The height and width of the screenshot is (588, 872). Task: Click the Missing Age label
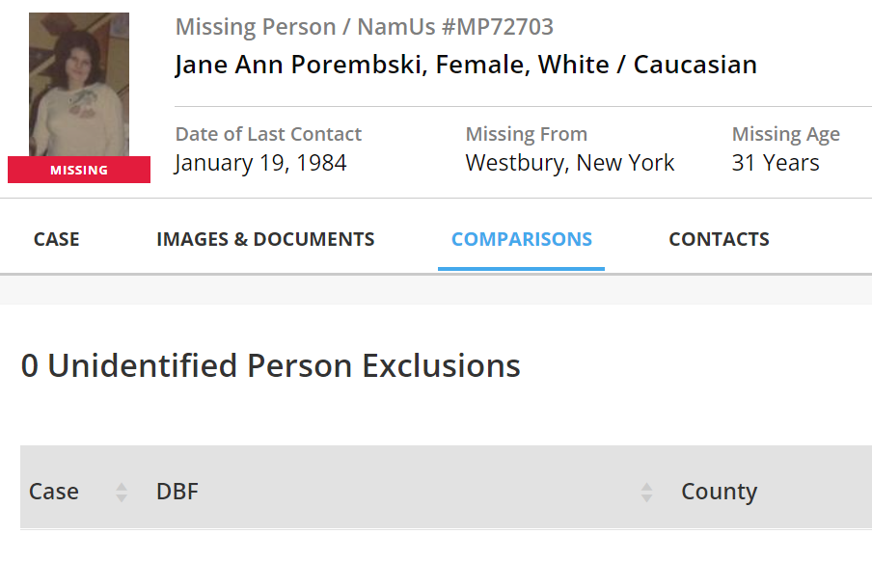[785, 134]
